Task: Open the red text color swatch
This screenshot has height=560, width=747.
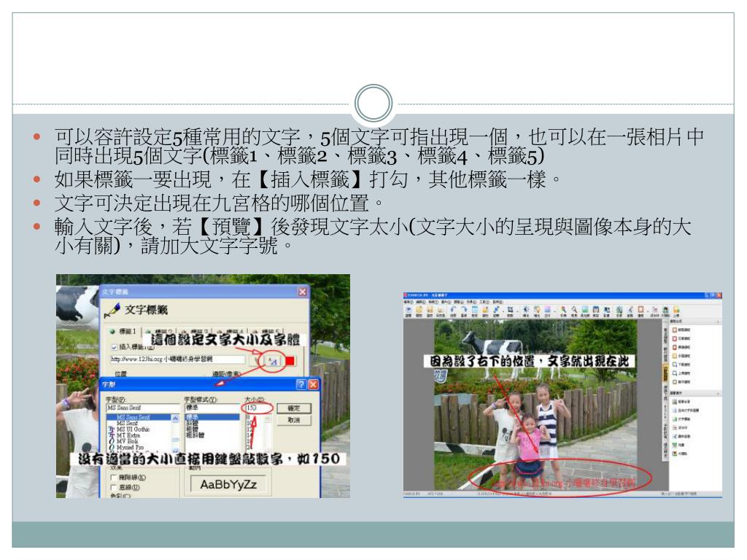Action: [x=290, y=360]
